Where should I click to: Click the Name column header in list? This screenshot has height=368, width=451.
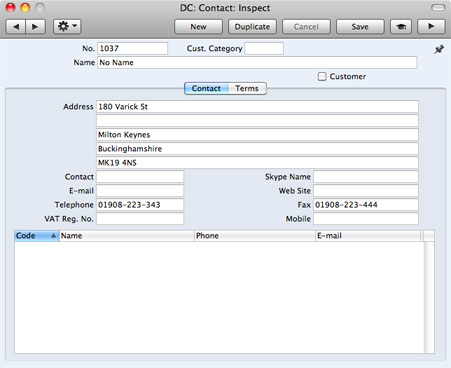(127, 236)
